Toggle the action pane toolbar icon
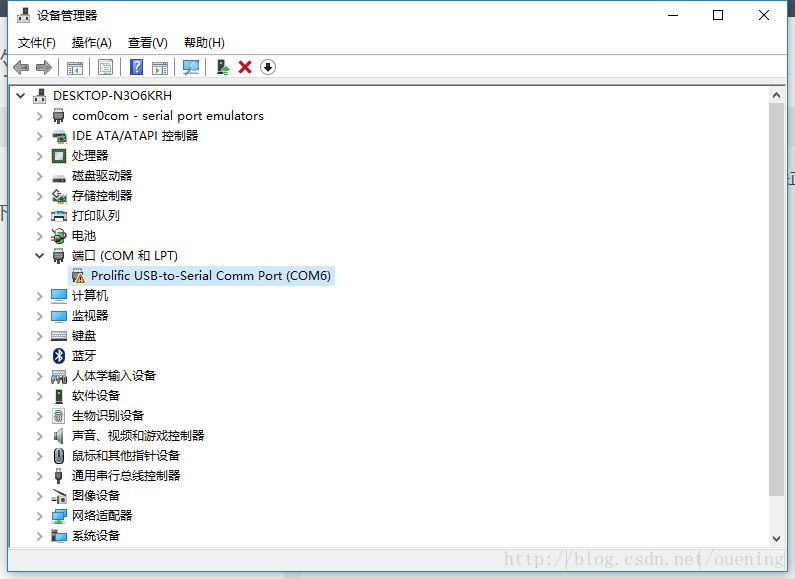795x579 pixels. [x=160, y=67]
